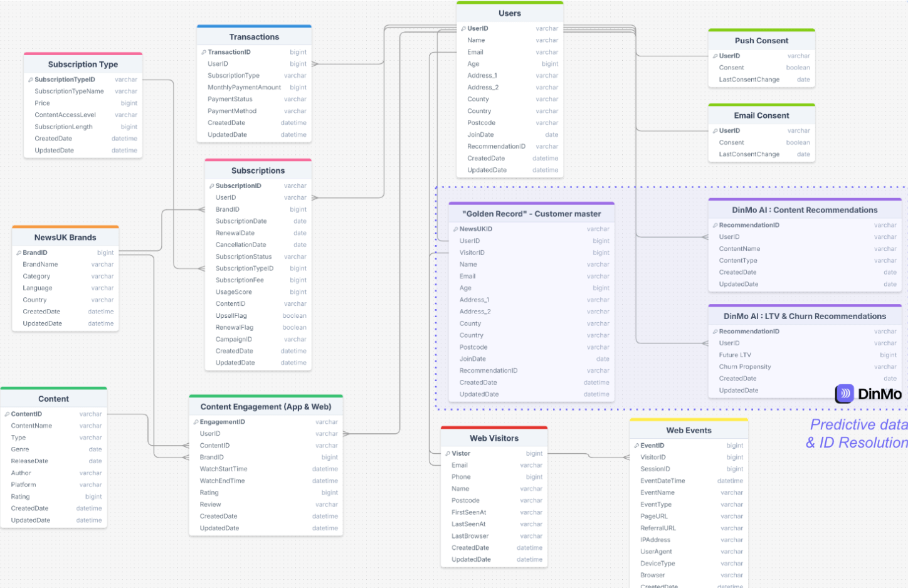Click the key icon beside EngagementID
This screenshot has width=908, height=588.
pyautogui.click(x=196, y=422)
